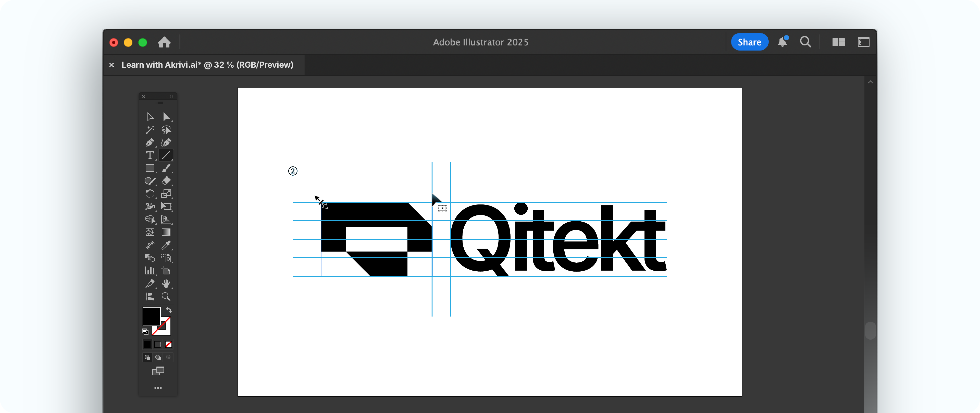The image size is (980, 413).
Task: Switch to the Learn with Akrivi.ai document tab
Action: click(x=207, y=65)
